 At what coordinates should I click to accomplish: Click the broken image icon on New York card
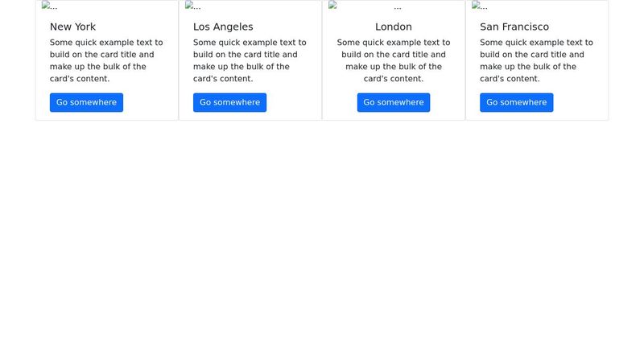pyautogui.click(x=46, y=5)
